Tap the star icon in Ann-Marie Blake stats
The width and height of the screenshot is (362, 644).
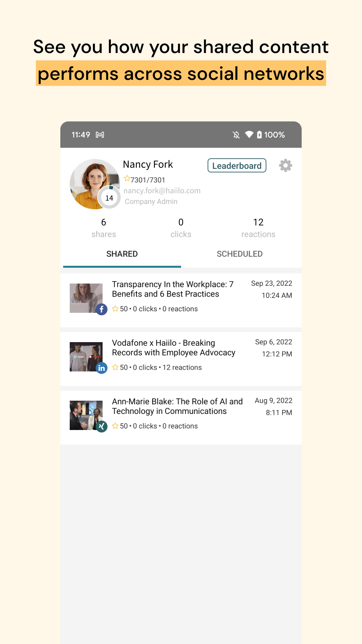tap(115, 426)
